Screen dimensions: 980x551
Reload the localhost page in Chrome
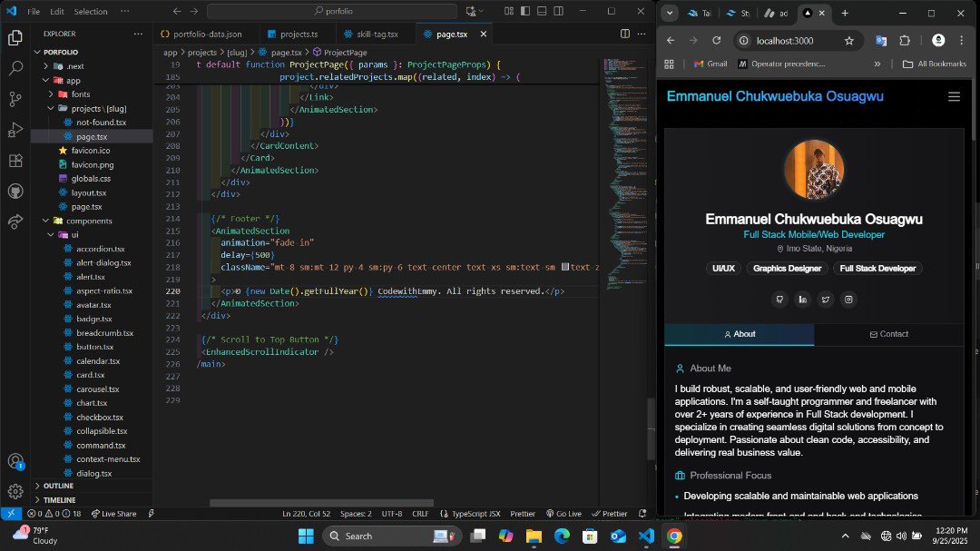[x=716, y=41]
